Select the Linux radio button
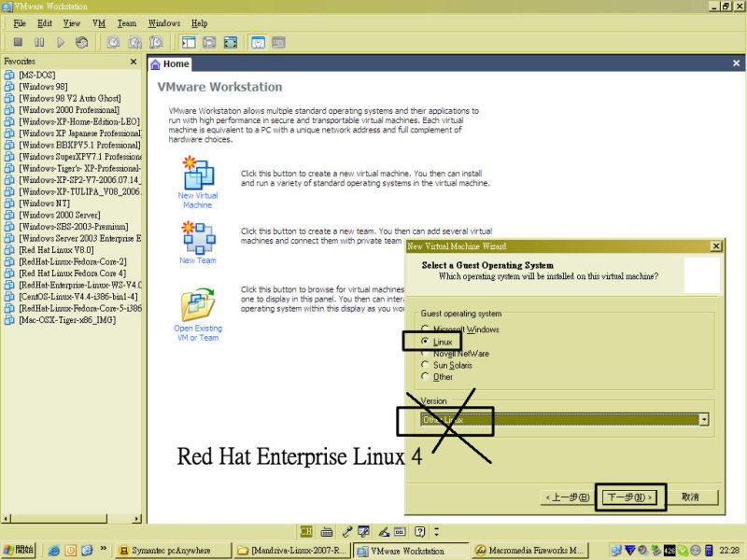This screenshot has height=560, width=747. click(x=425, y=341)
